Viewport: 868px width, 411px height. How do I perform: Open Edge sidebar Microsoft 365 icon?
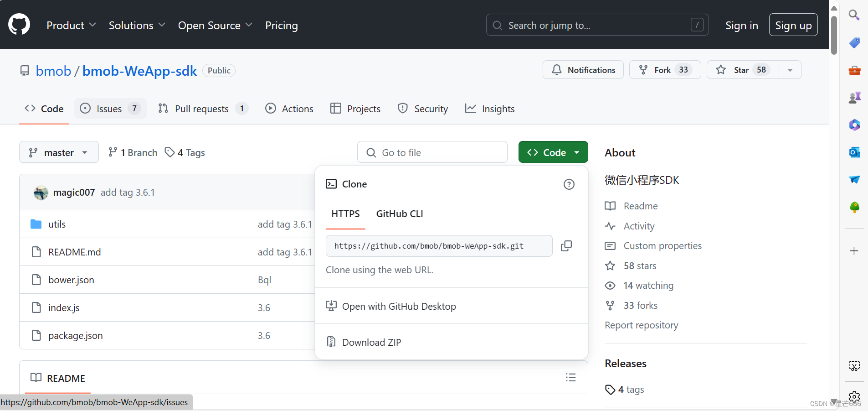point(854,125)
